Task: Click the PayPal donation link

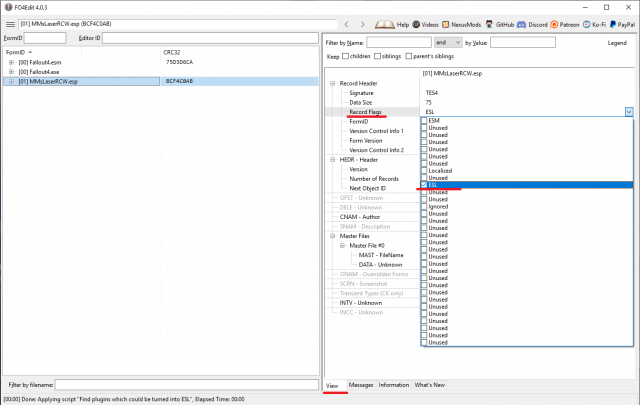Action: pyautogui.click(x=622, y=23)
